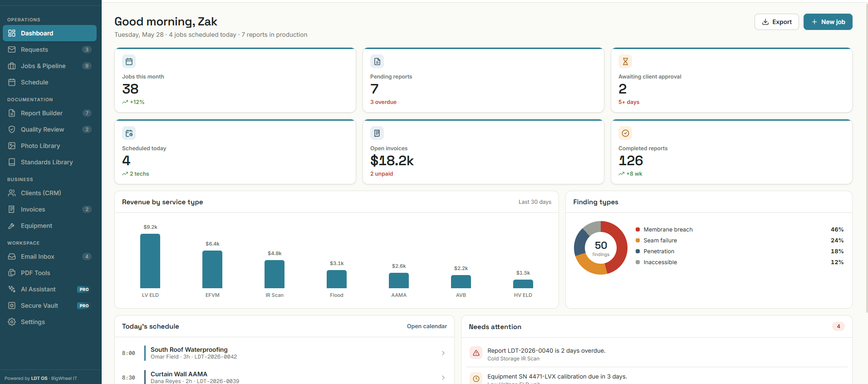
Task: Click the warning triangle icon for overdue report
Action: pos(476,353)
